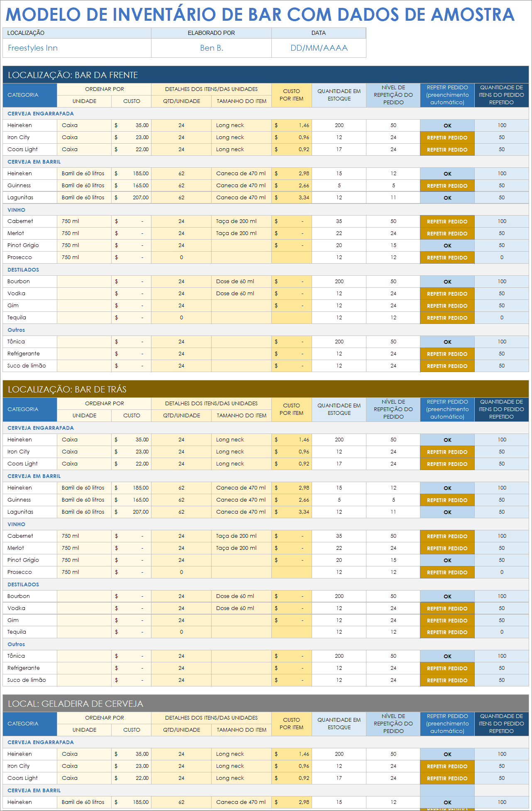Select the Ben B. prepared-by cell
The width and height of the screenshot is (532, 811).
pyautogui.click(x=212, y=48)
